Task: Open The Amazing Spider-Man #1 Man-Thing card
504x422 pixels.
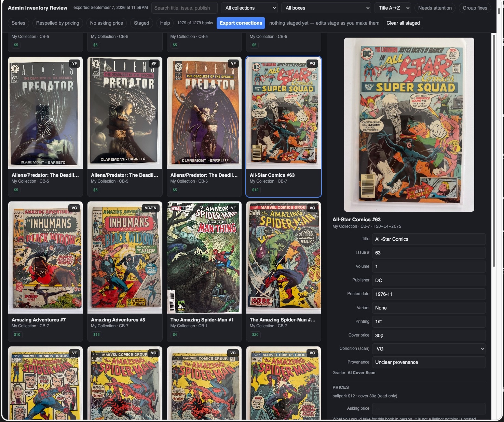Action: (204, 272)
